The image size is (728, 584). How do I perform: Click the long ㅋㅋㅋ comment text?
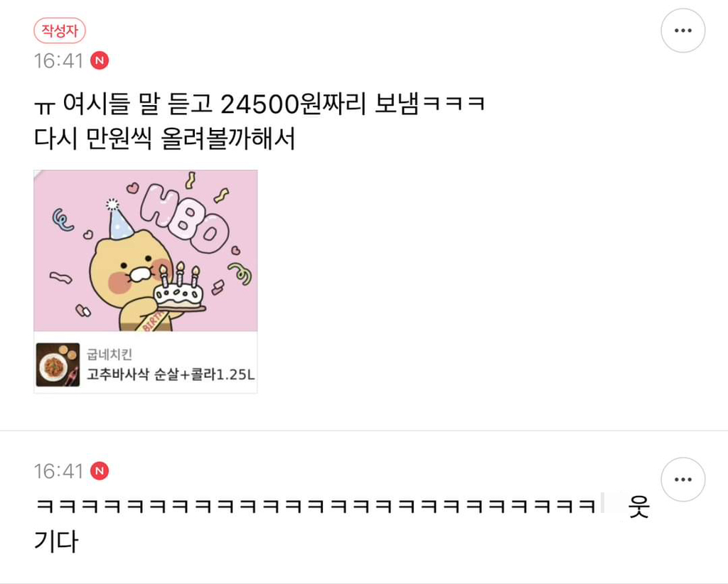316,506
